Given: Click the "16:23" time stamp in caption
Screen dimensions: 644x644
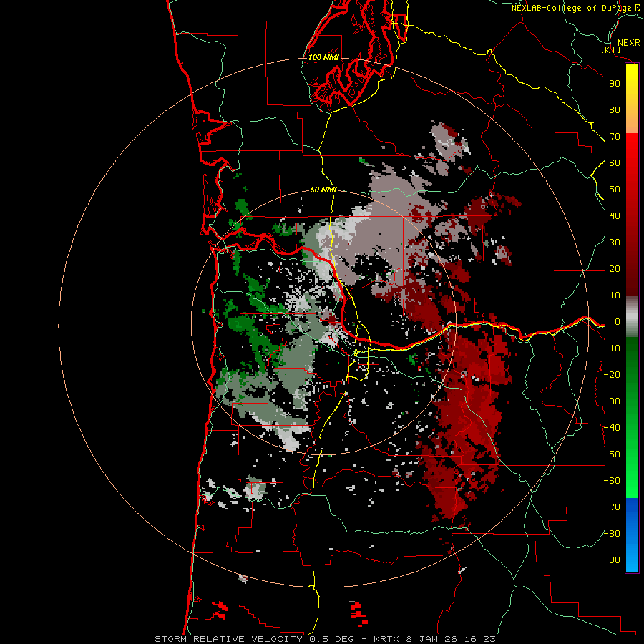Looking at the screenshot, I should [x=479, y=639].
